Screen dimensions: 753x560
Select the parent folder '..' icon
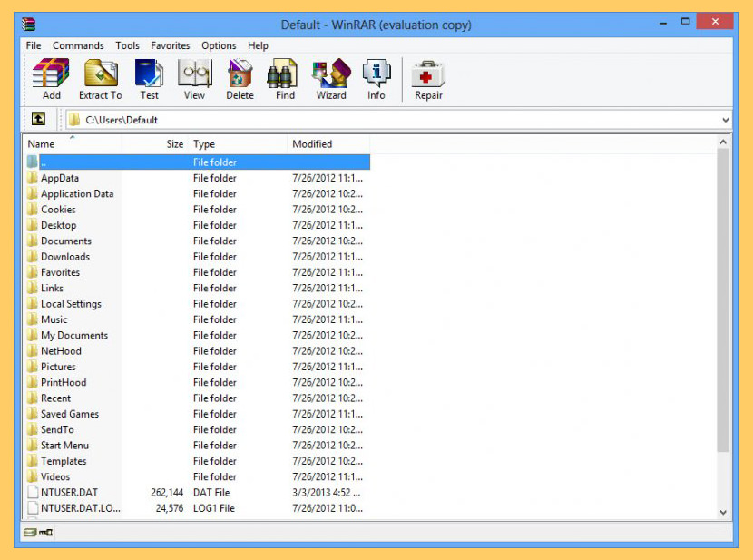(x=32, y=162)
